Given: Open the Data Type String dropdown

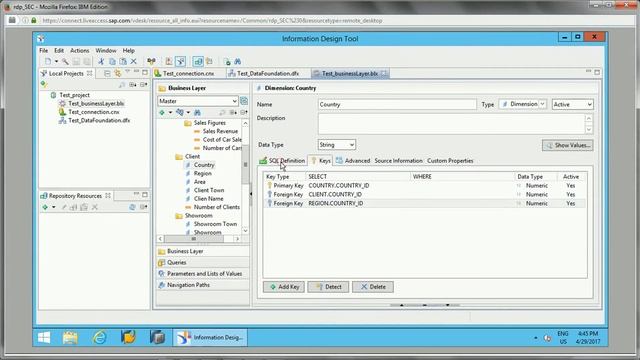Looking at the screenshot, I should point(336,144).
